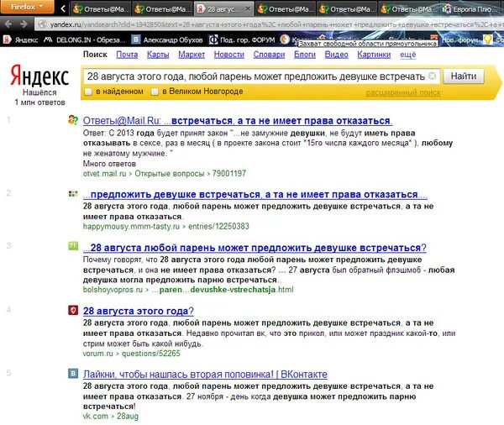Open the 'vk.com' URL link
This screenshot has width=504, height=425.
point(96,417)
